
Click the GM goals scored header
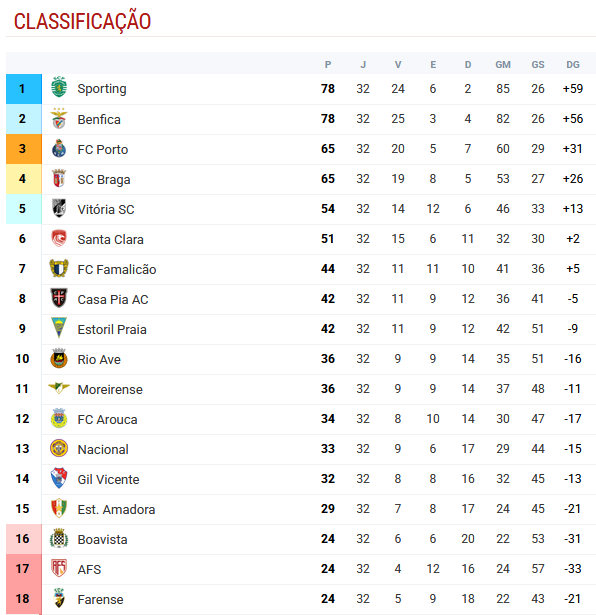click(x=503, y=65)
